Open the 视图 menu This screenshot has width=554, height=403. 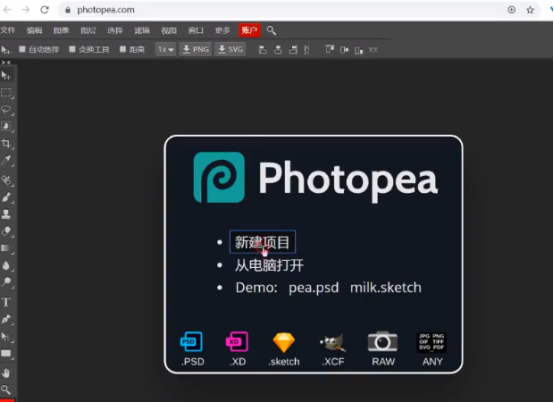tap(169, 30)
